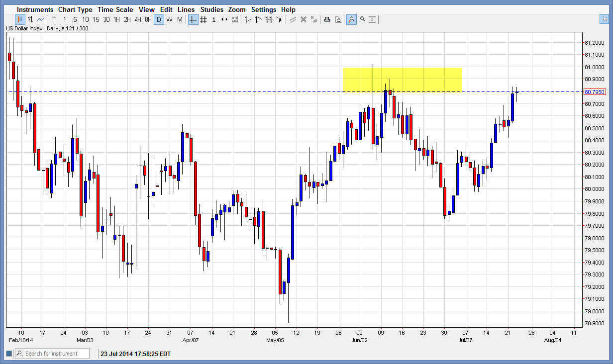
Task: Select the 4H time scale
Action: (x=138, y=19)
